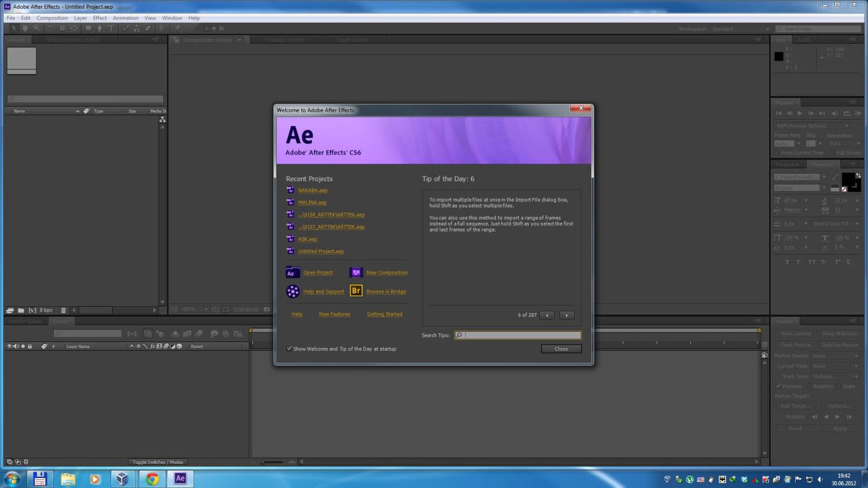868x488 pixels.
Task: Toggle Position checkbox in Tracker panel
Action: coord(778,386)
